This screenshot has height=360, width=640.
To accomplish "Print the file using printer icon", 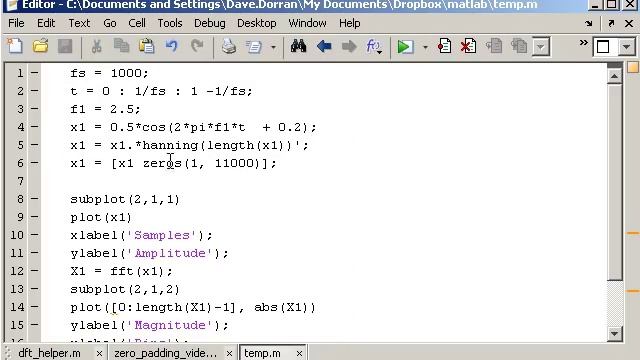I will (229, 46).
